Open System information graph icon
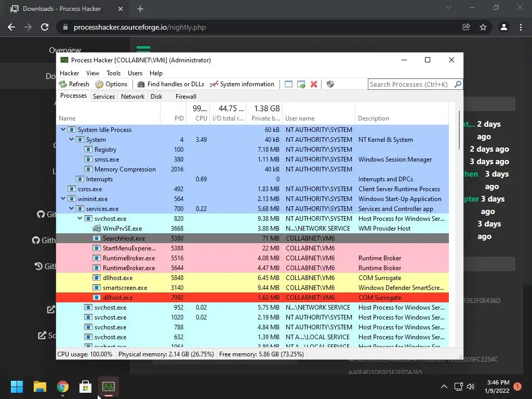 pyautogui.click(x=214, y=84)
